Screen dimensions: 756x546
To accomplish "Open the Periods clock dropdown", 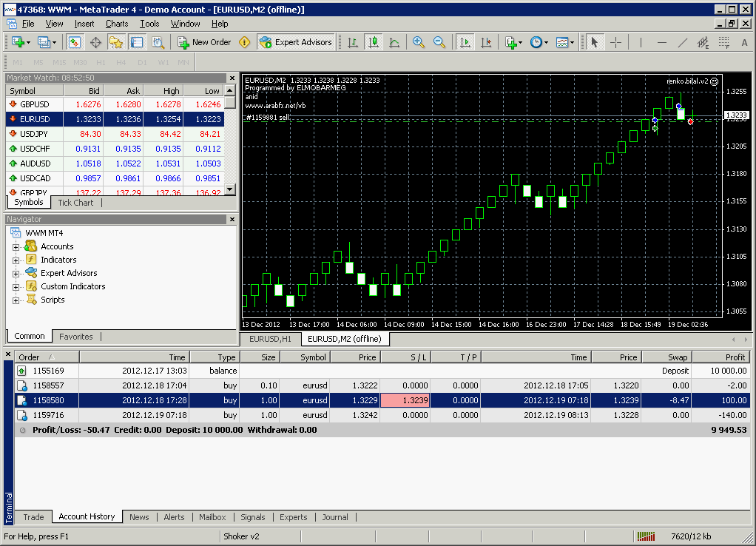I will pos(539,42).
